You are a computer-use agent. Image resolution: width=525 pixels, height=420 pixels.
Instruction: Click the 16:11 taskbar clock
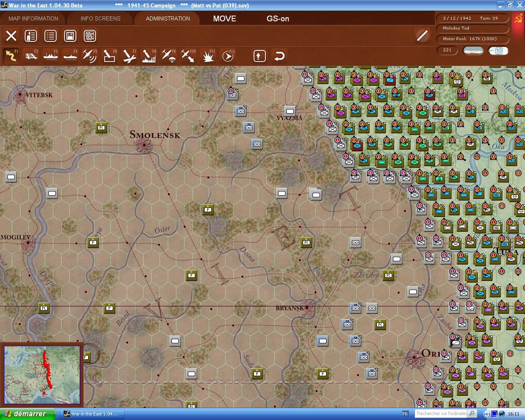[x=514, y=414]
